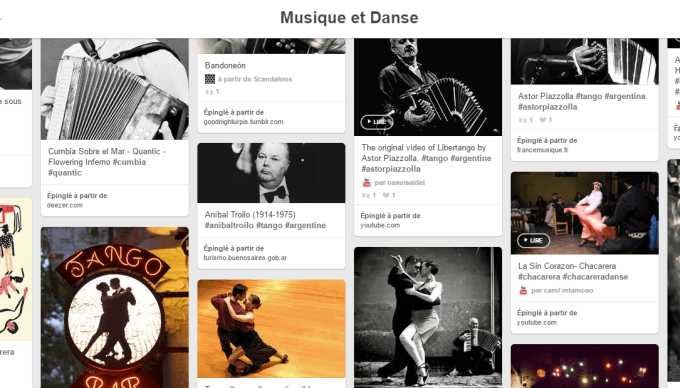Image resolution: width=680 pixels, height=388 pixels.
Task: Click heart like icon on Libertango pin
Action: [x=386, y=195]
